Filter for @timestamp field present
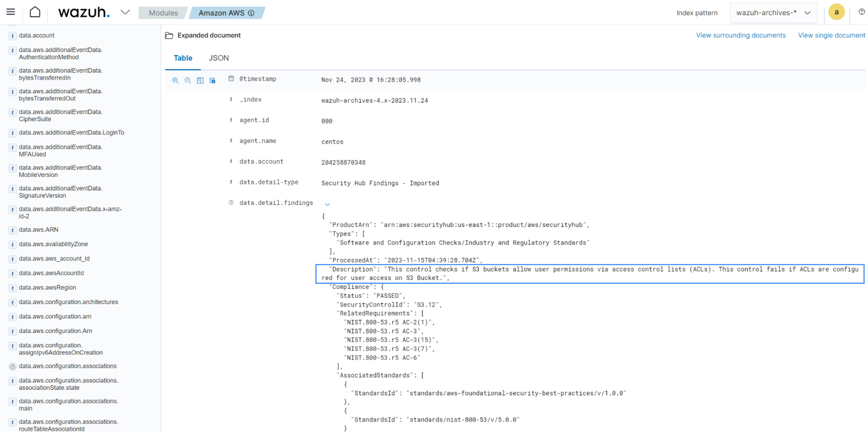The width and height of the screenshot is (868, 432). coord(212,80)
